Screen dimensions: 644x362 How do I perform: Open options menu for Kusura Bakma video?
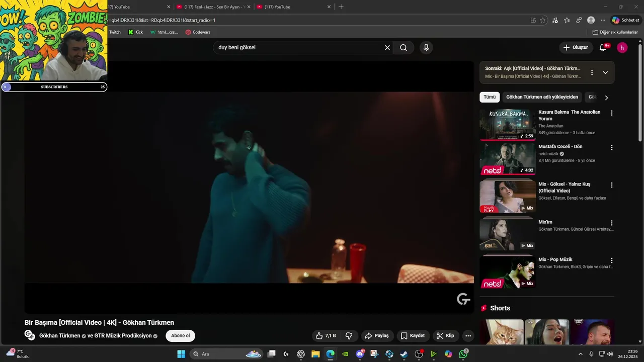[612, 113]
